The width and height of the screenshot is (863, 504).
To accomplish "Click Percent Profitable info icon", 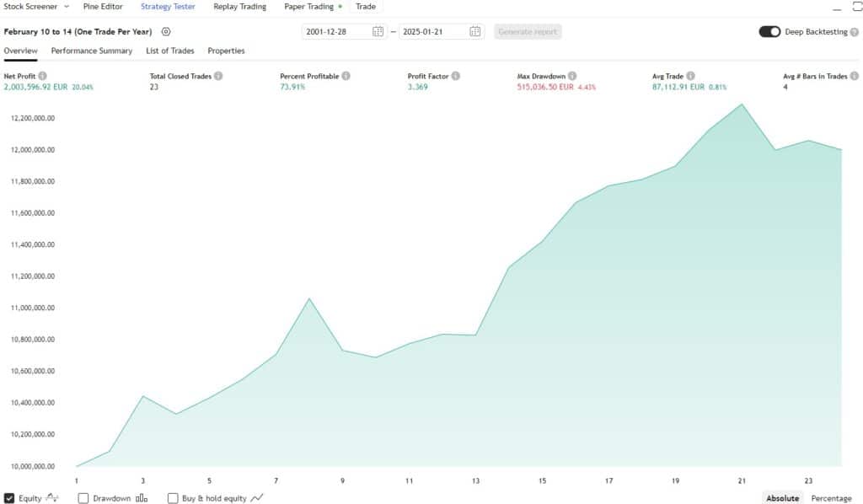I will (x=346, y=76).
